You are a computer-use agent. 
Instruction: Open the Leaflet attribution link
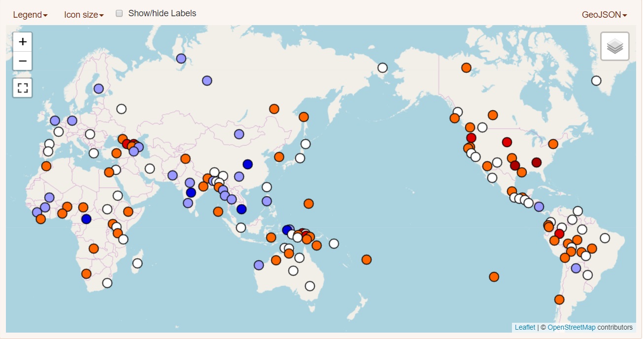525,327
